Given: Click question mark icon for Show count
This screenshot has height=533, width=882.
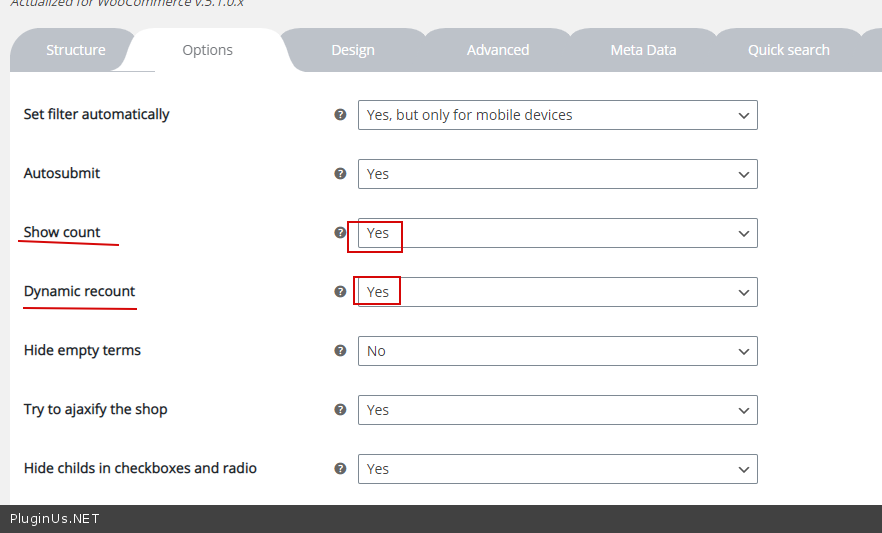Looking at the screenshot, I should pos(340,233).
